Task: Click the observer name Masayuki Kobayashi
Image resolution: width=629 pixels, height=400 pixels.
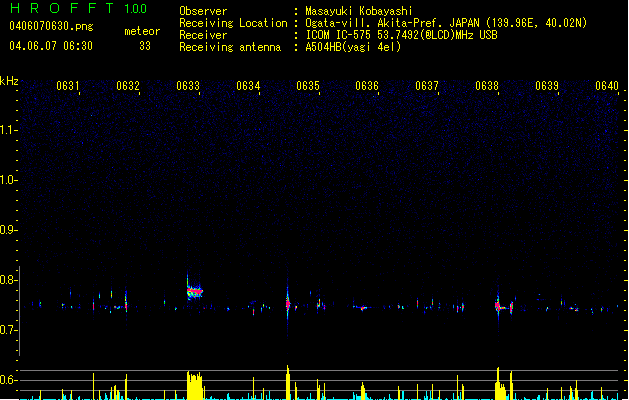Action: [359, 11]
